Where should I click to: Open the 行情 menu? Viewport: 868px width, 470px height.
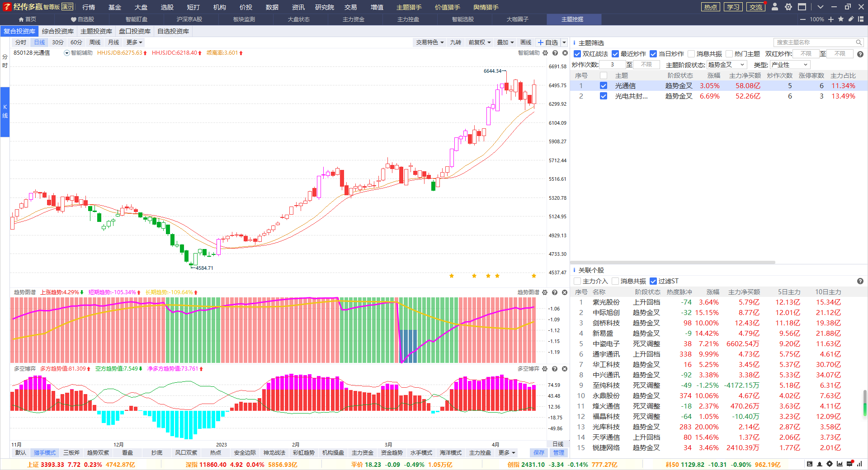[89, 7]
